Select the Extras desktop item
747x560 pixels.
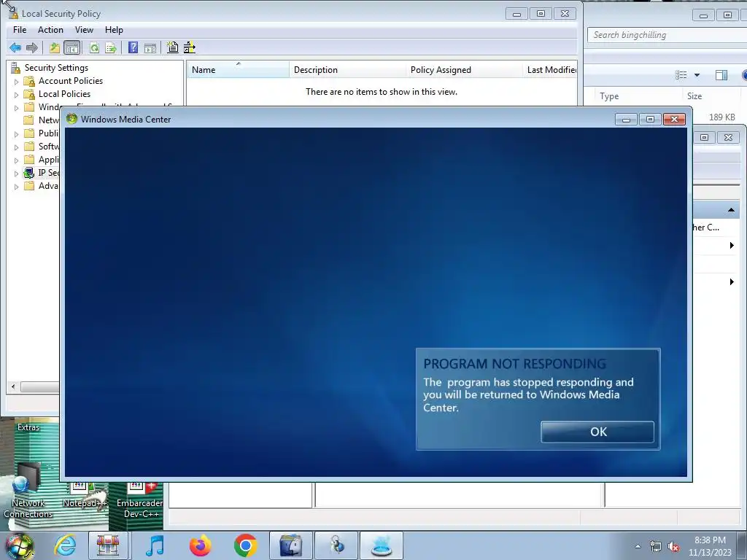pyautogui.click(x=28, y=427)
